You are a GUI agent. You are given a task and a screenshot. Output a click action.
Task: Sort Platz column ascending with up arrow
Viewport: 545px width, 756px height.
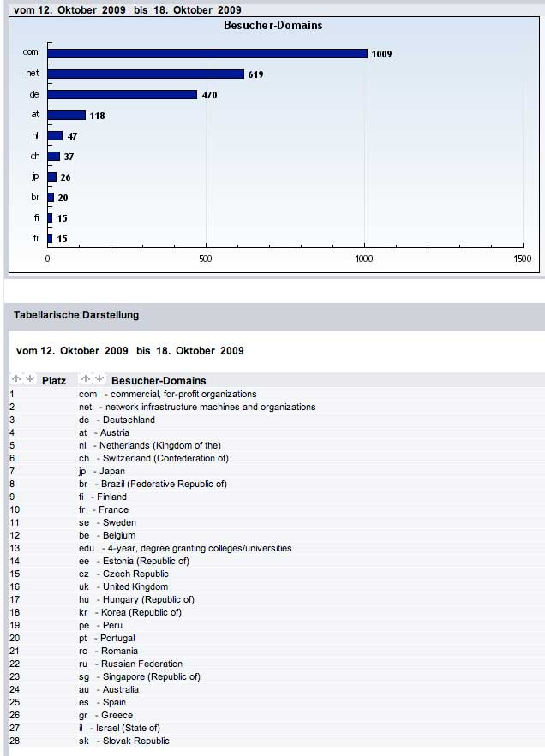[x=16, y=379]
